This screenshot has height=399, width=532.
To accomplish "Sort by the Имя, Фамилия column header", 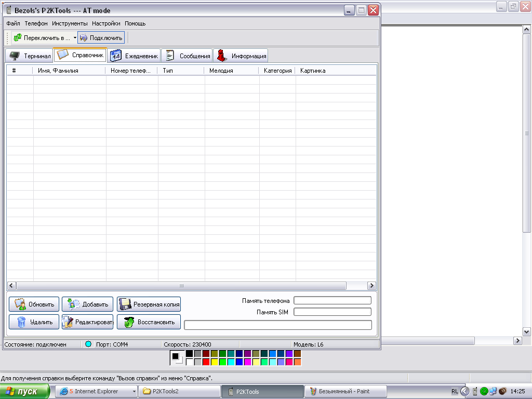I will [x=69, y=71].
